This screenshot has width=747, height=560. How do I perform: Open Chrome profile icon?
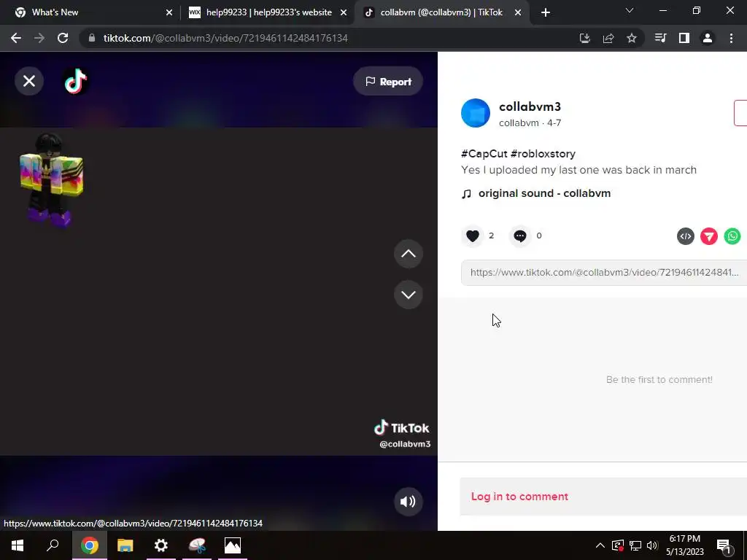coord(708,38)
